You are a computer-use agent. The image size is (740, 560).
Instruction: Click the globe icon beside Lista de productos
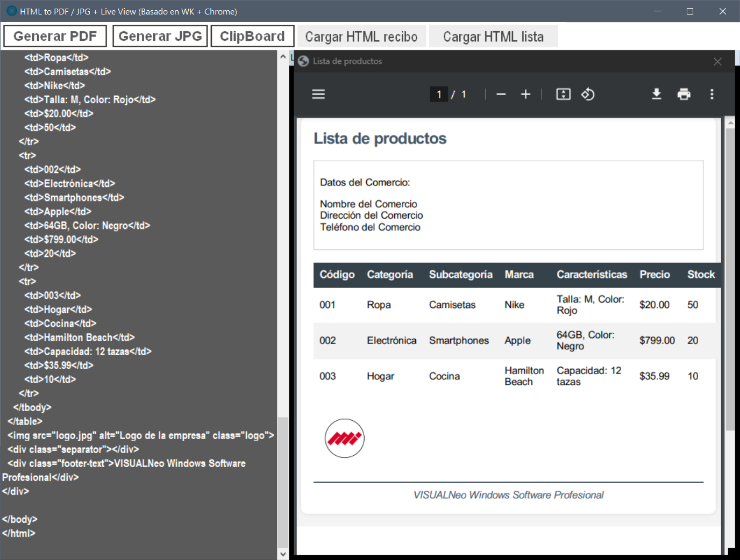tap(303, 61)
